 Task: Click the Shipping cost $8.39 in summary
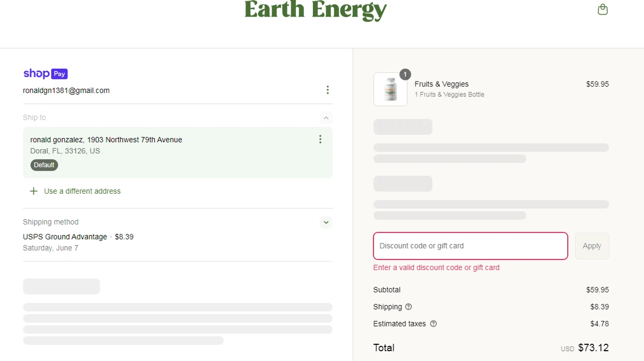[599, 307]
